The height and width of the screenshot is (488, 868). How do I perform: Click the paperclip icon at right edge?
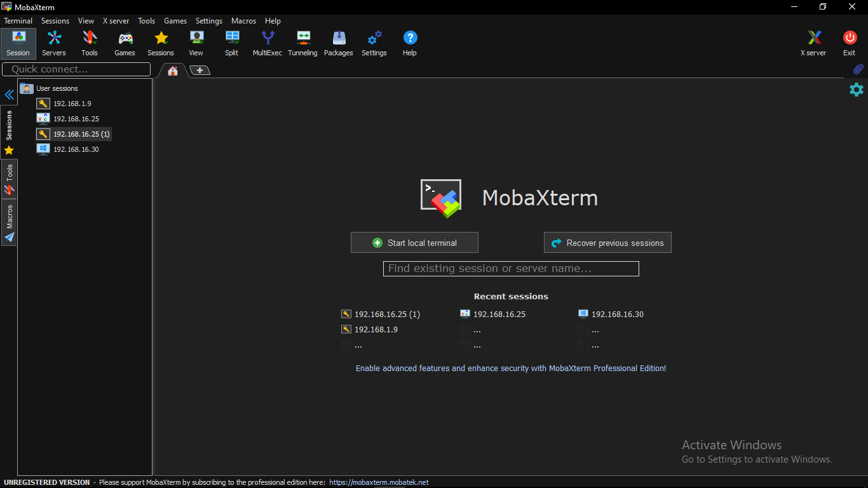pyautogui.click(x=858, y=69)
